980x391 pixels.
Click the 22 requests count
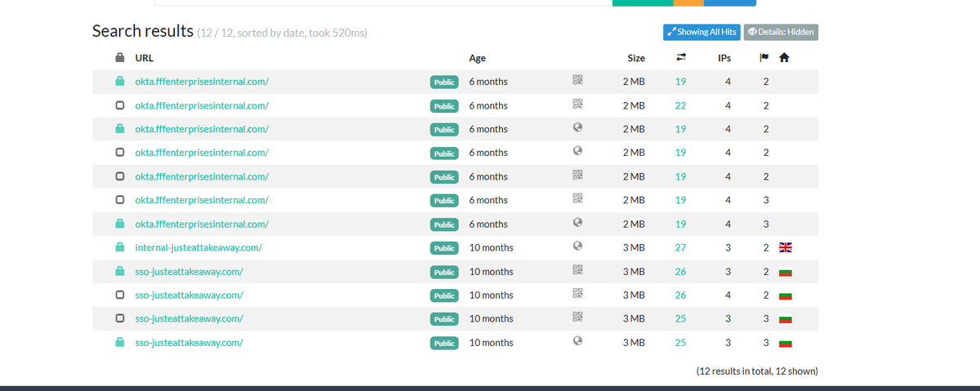(680, 105)
